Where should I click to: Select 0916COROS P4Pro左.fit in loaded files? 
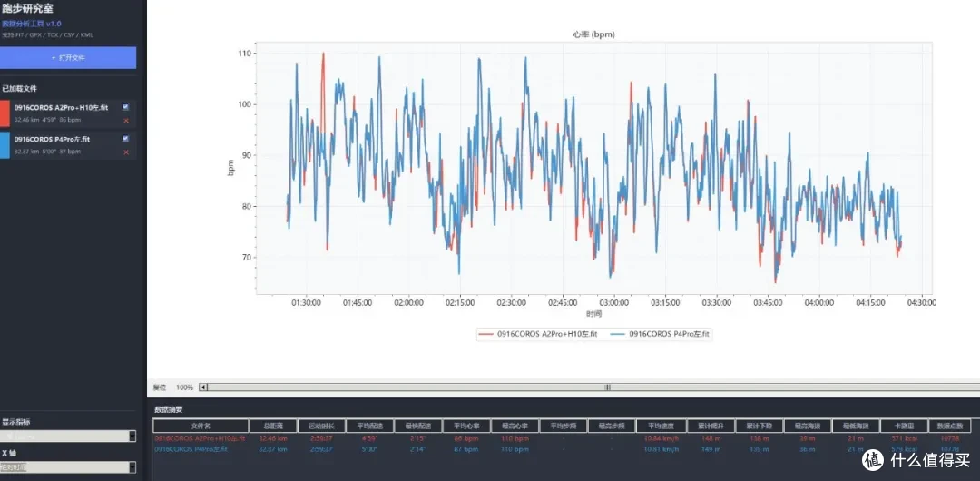coord(52,140)
